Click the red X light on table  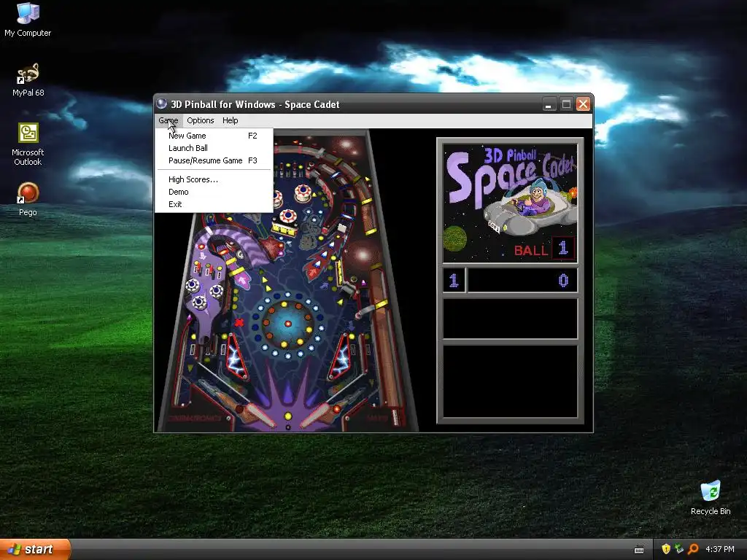239,322
